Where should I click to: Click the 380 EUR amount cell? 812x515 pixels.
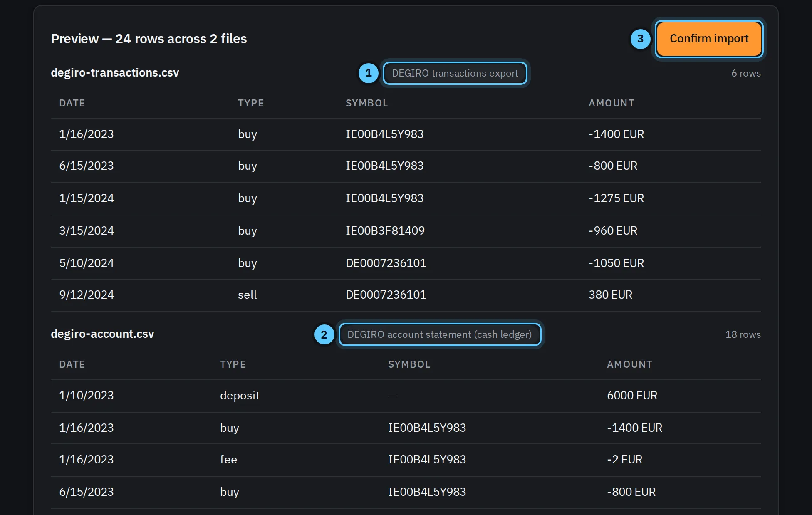(610, 295)
